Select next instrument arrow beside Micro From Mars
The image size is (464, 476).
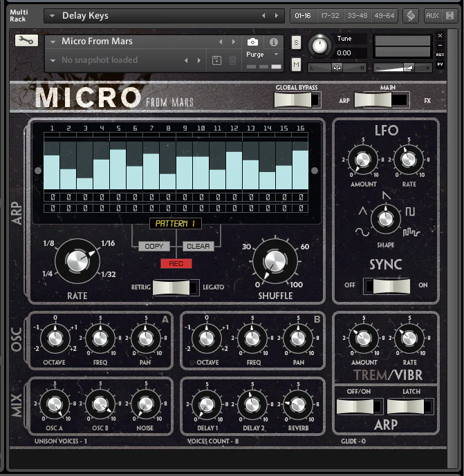coord(233,42)
